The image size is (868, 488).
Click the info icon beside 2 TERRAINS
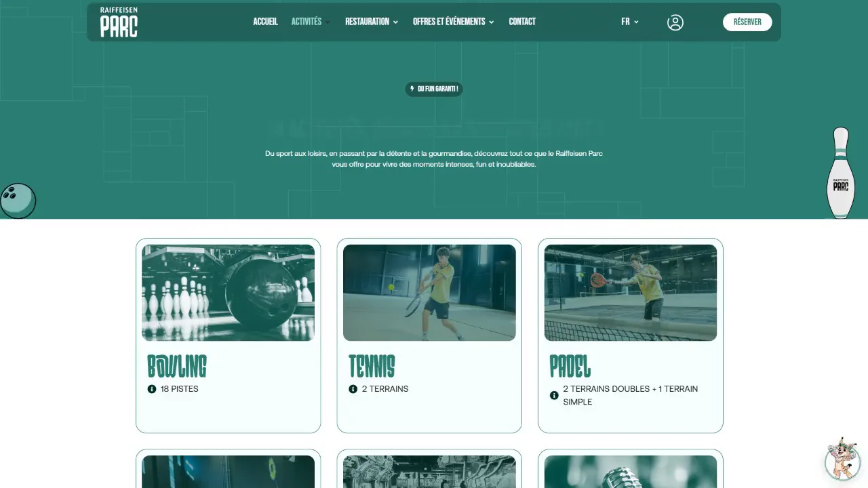[x=353, y=389]
